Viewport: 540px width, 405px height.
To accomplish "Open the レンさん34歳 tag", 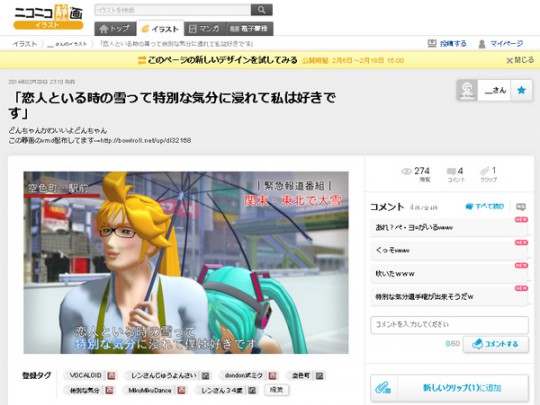I will click(x=222, y=390).
